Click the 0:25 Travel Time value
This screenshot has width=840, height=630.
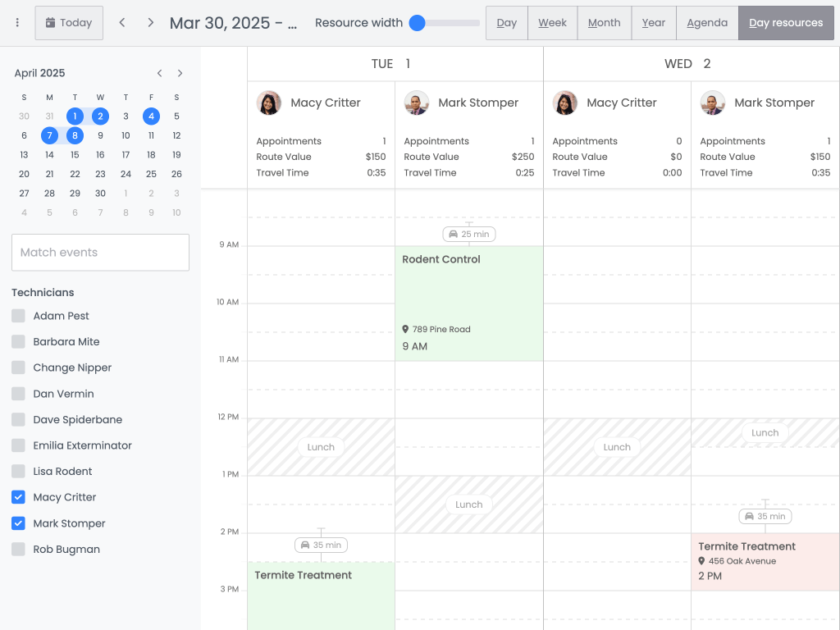click(525, 172)
